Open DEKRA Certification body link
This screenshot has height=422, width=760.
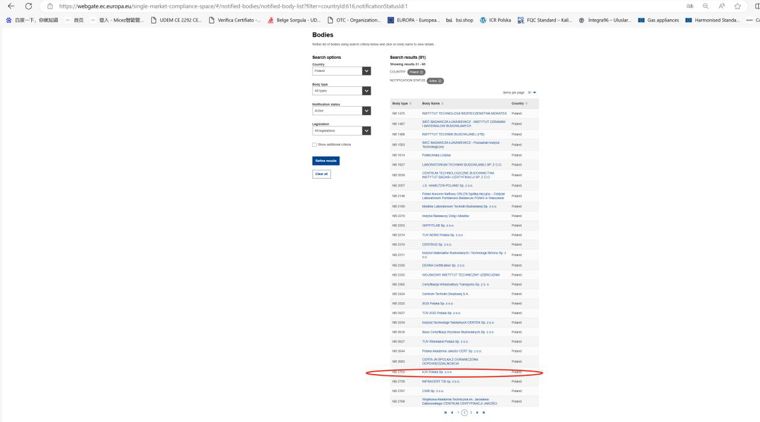[x=443, y=266]
